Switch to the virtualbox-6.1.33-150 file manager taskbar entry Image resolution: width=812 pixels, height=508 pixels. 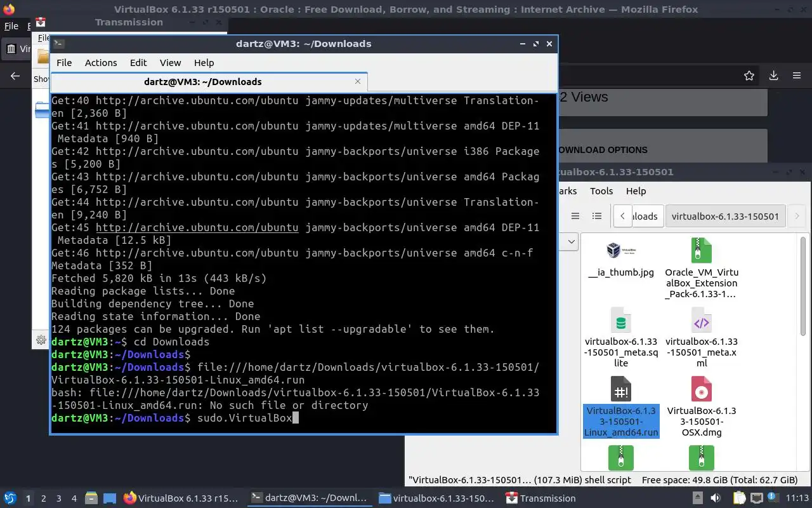(x=436, y=498)
